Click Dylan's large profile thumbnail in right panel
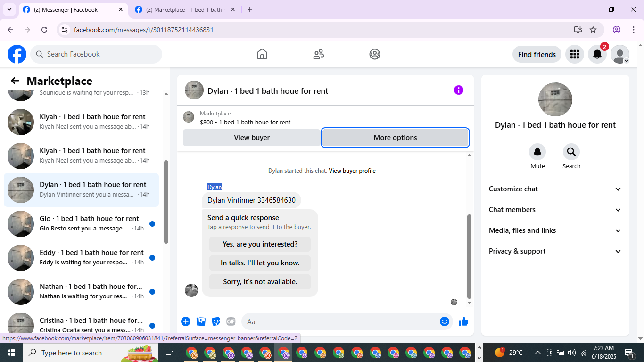This screenshot has width=644, height=362. point(555,99)
